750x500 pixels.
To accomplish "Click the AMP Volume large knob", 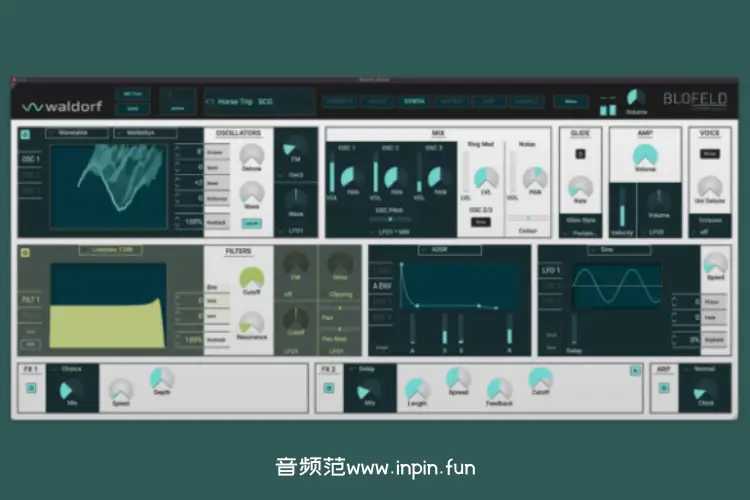I will click(x=645, y=156).
